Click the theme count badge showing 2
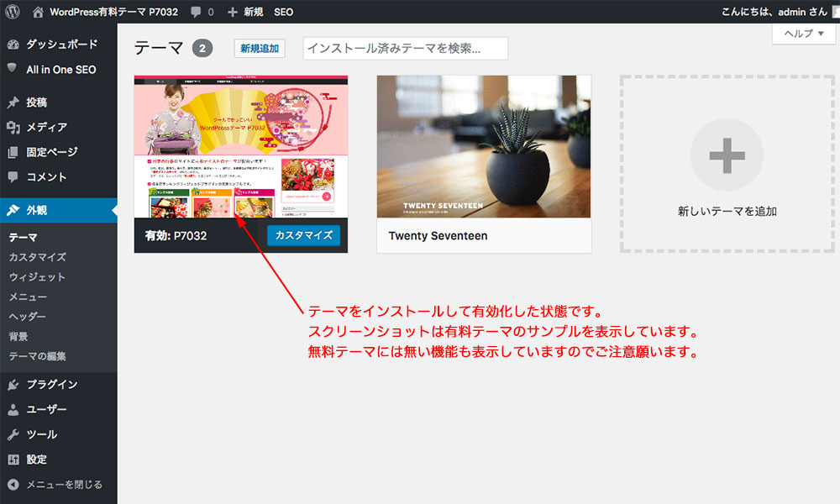This screenshot has height=504, width=840. click(x=202, y=48)
